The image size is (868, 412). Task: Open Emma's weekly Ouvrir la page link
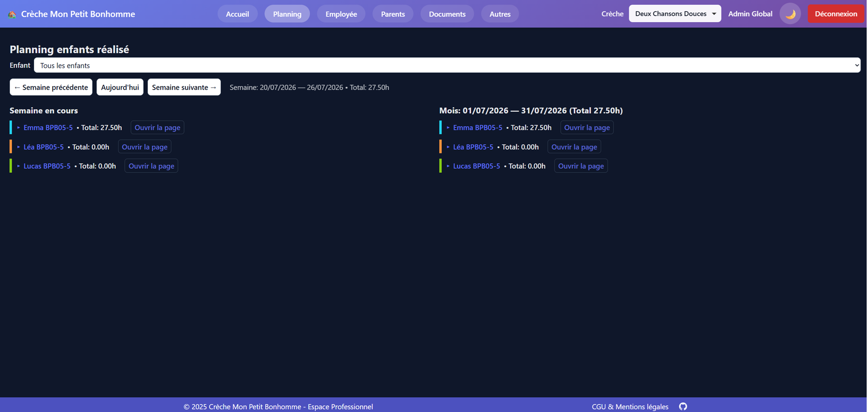[x=157, y=128]
